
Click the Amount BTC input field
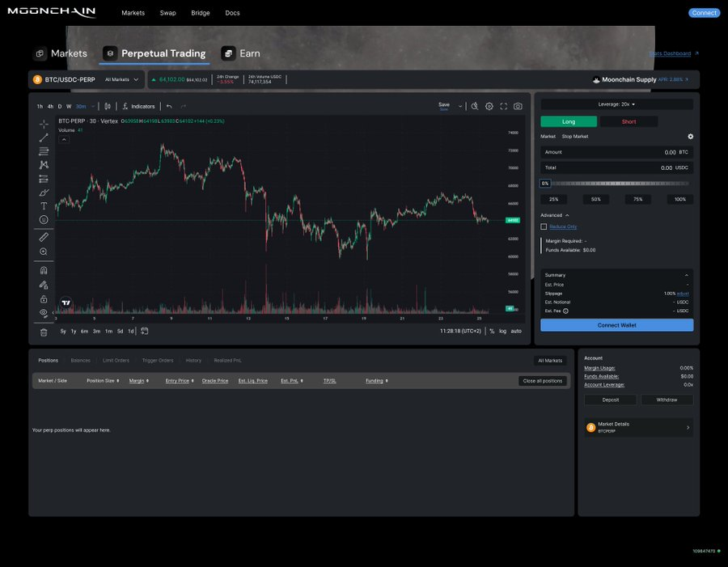coord(616,152)
